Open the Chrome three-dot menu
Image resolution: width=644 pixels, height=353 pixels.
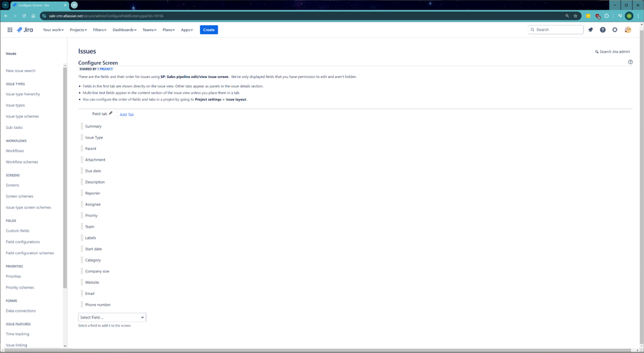638,16
